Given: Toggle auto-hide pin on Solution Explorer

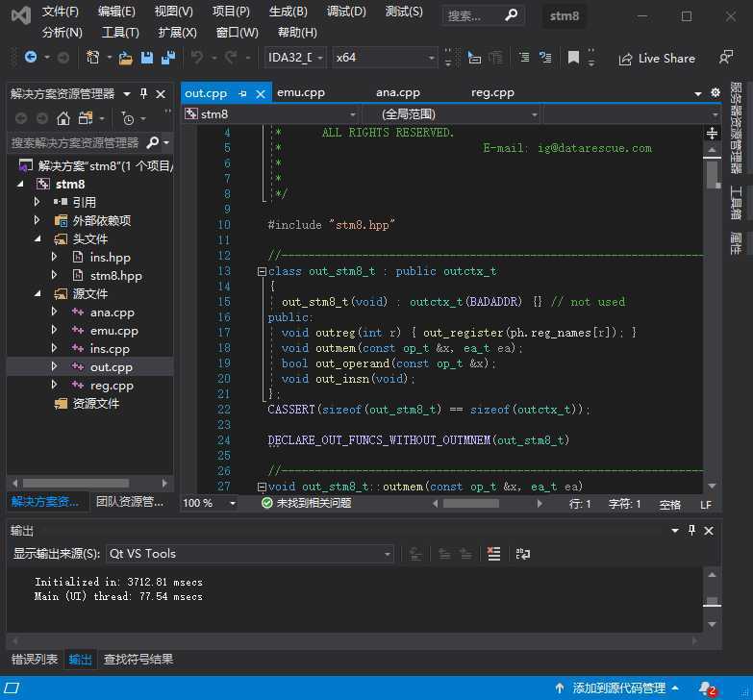Looking at the screenshot, I should pyautogui.click(x=143, y=93).
